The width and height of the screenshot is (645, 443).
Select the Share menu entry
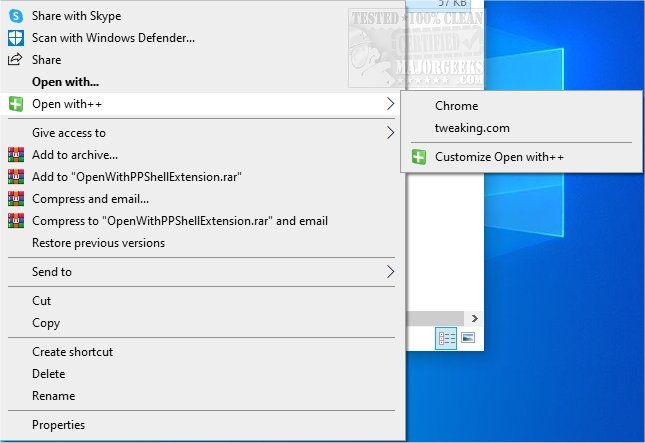pyautogui.click(x=202, y=60)
